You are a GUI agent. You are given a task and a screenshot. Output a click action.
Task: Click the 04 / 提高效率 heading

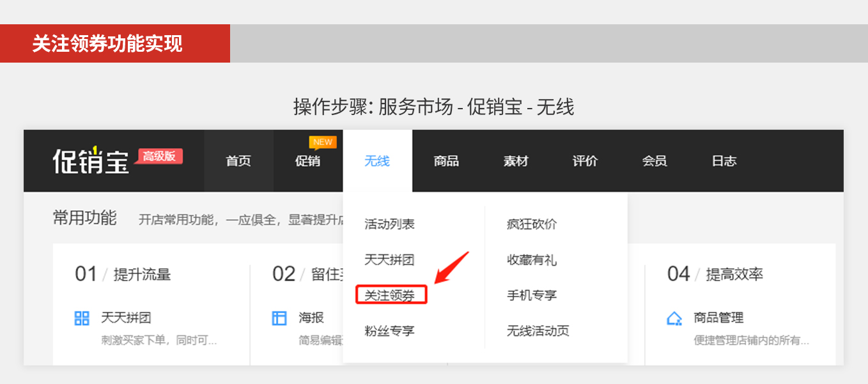pyautogui.click(x=715, y=275)
